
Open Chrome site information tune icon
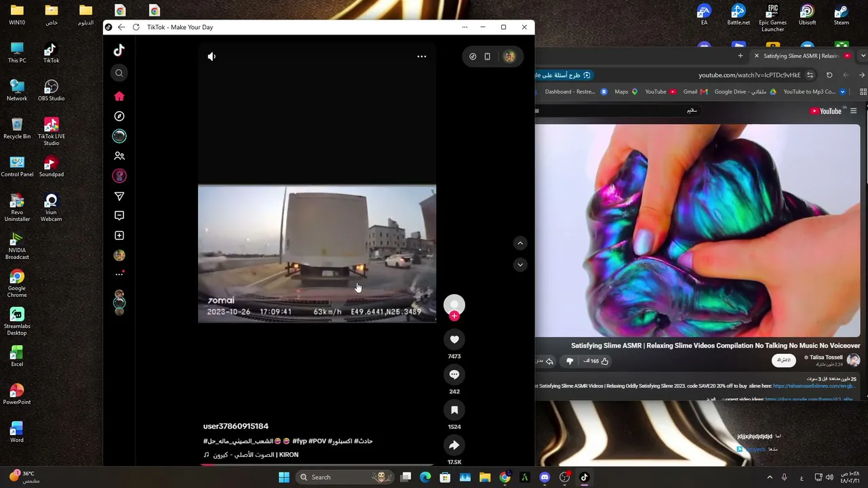pos(810,75)
